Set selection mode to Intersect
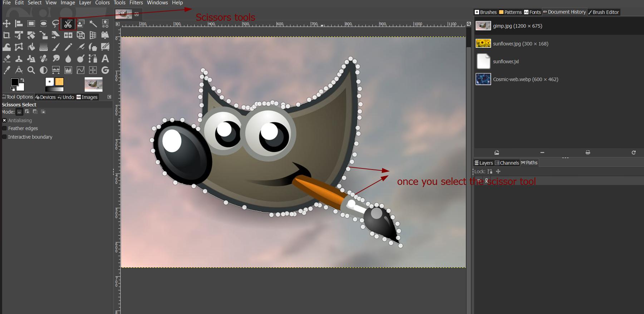Viewport: 644px width, 314px height. click(x=43, y=112)
